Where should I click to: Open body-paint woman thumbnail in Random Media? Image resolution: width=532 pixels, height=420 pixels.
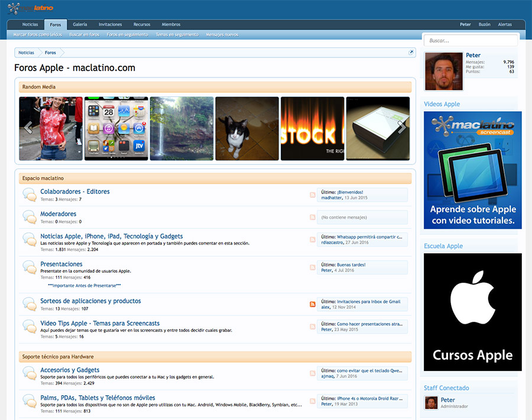51,129
